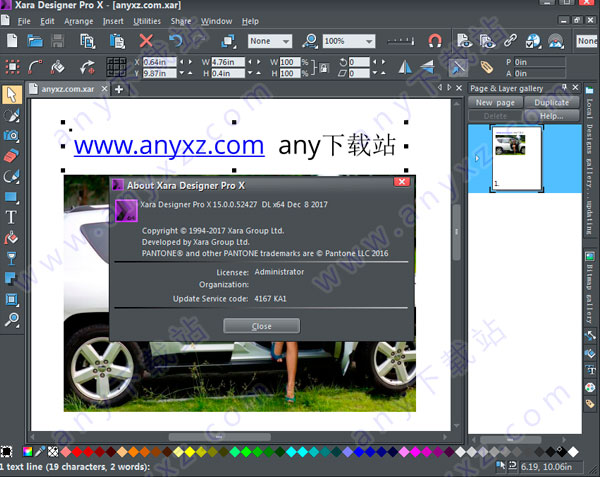Click the rotation angle stepper arrows

coord(379,62)
